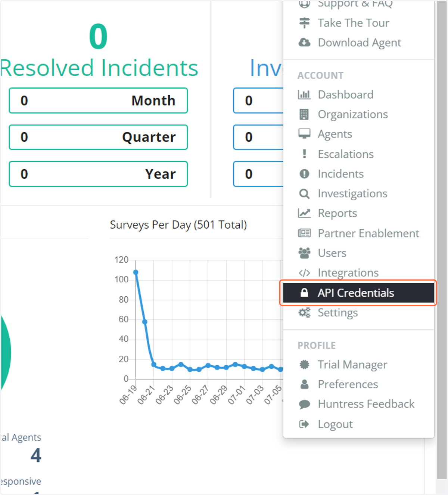
Task: Click the 06-25 date label on the chart axis
Action: (x=183, y=395)
